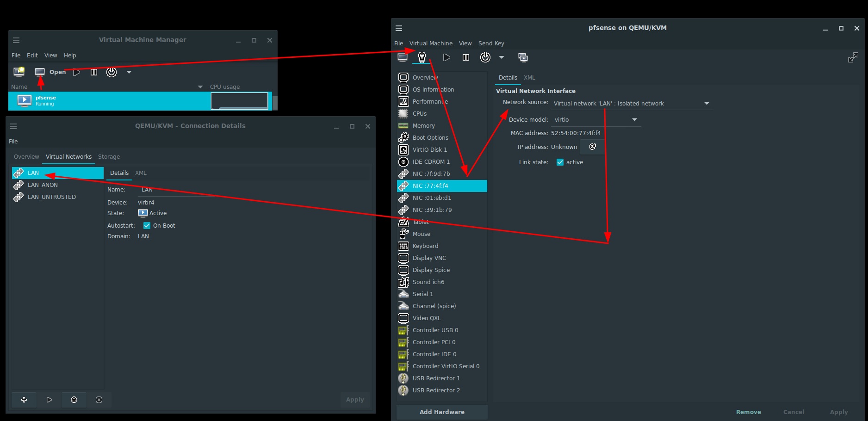The height and width of the screenshot is (421, 868).
Task: Switch to the Overview tab in Connection Details
Action: (x=26, y=157)
